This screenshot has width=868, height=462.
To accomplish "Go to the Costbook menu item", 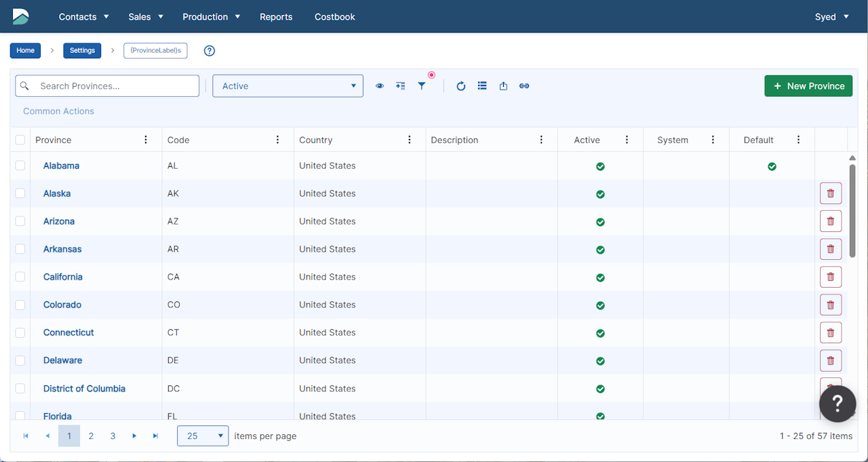I will click(x=334, y=17).
